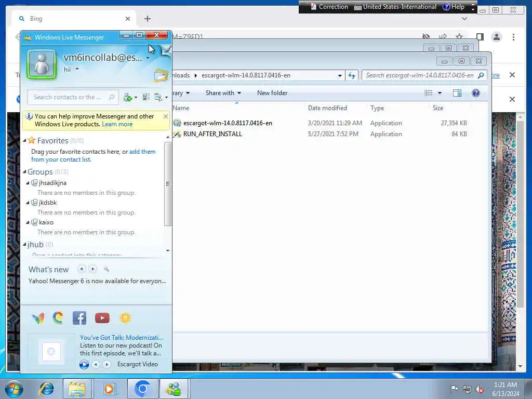532x399 pixels.
Task: Click the paintbrush scene customization icon
Action: tap(166, 50)
